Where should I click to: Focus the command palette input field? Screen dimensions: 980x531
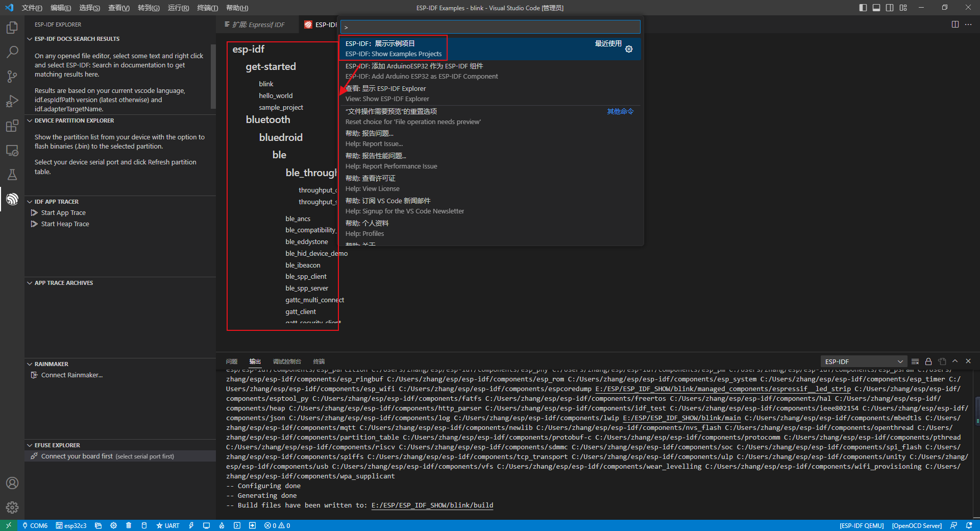click(x=490, y=27)
